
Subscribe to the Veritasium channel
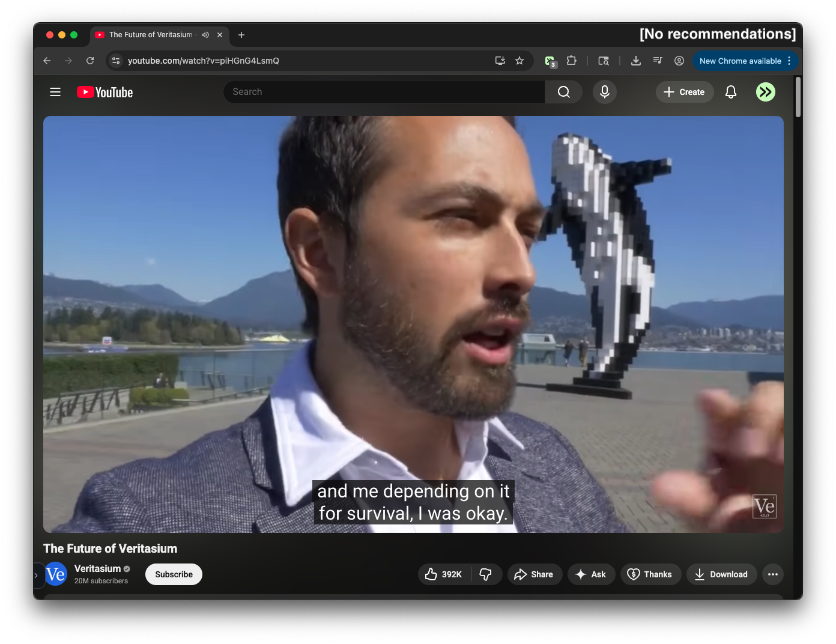click(x=174, y=574)
